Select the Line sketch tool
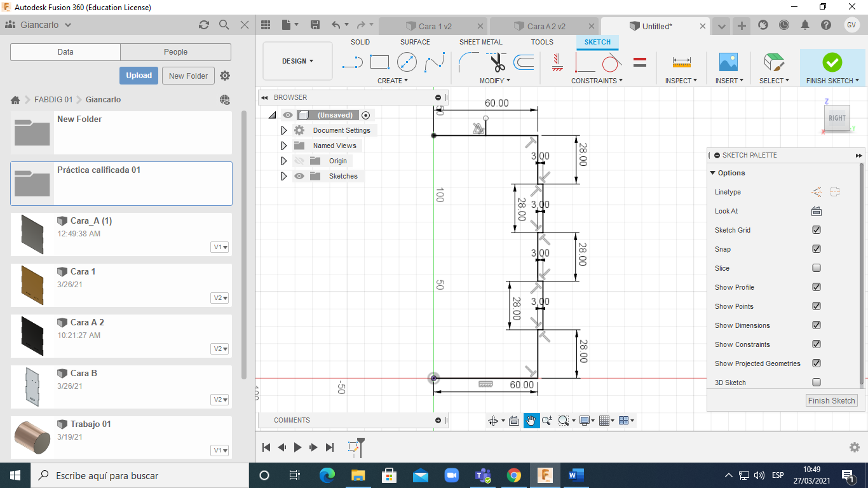868x488 pixels. tap(353, 62)
